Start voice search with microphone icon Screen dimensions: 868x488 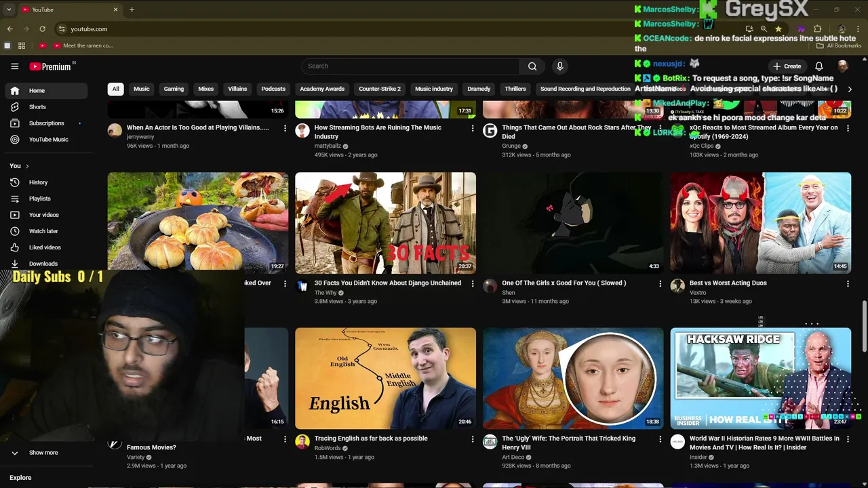tap(559, 66)
